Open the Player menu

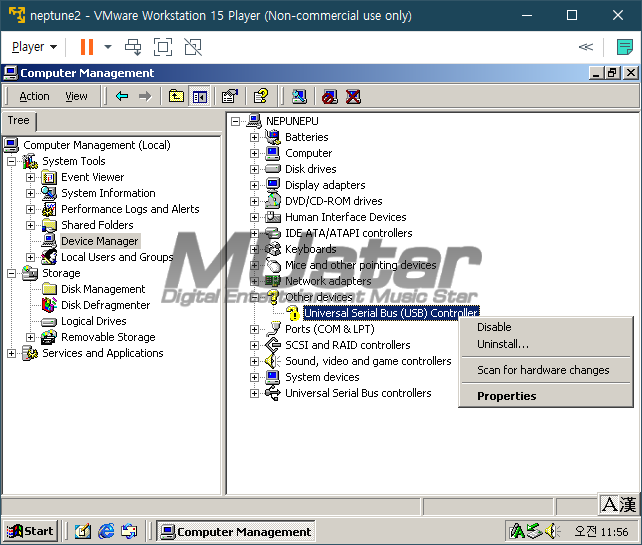[x=34, y=47]
